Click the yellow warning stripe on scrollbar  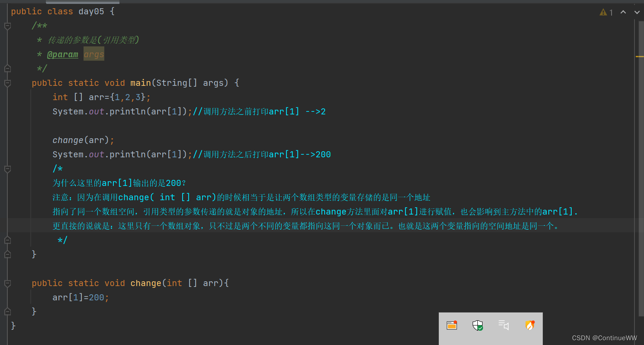click(x=639, y=56)
